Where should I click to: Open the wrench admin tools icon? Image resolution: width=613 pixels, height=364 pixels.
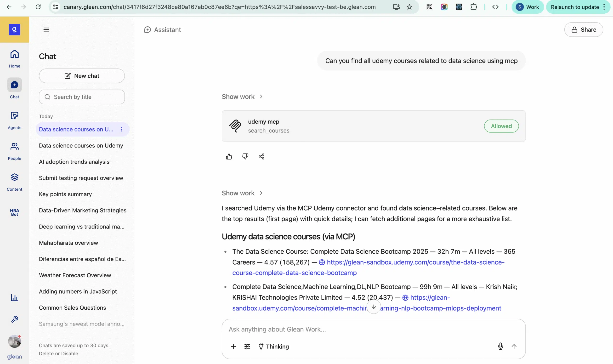[14, 319]
